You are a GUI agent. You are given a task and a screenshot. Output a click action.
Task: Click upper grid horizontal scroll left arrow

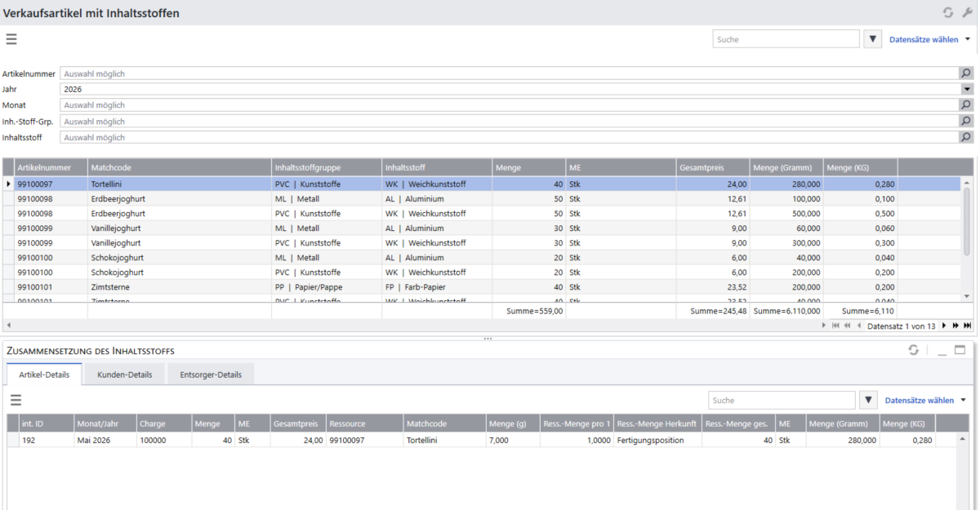pos(9,326)
